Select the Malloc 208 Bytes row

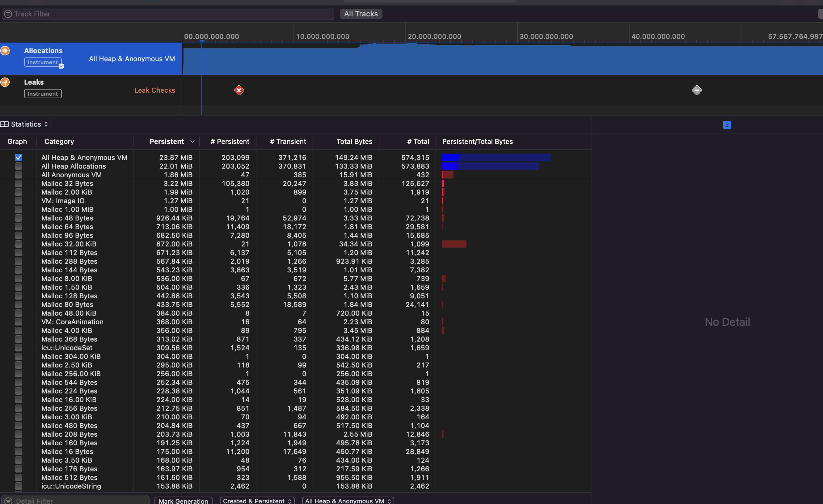(295, 434)
